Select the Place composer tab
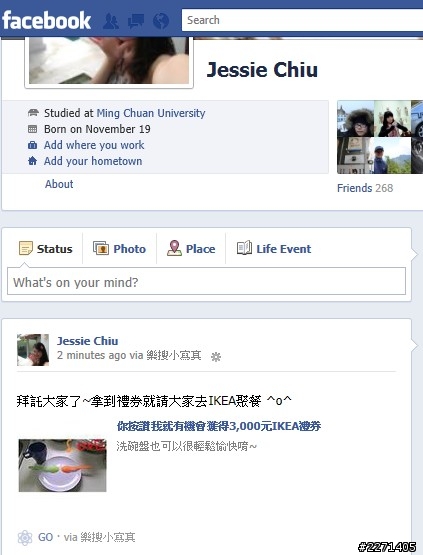The width and height of the screenshot is (423, 555). click(191, 249)
